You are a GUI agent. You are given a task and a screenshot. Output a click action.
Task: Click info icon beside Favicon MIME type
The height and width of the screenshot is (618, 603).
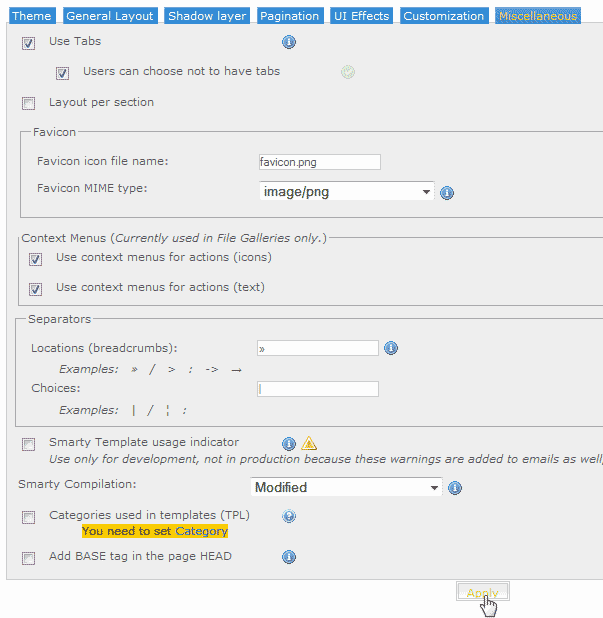(447, 193)
